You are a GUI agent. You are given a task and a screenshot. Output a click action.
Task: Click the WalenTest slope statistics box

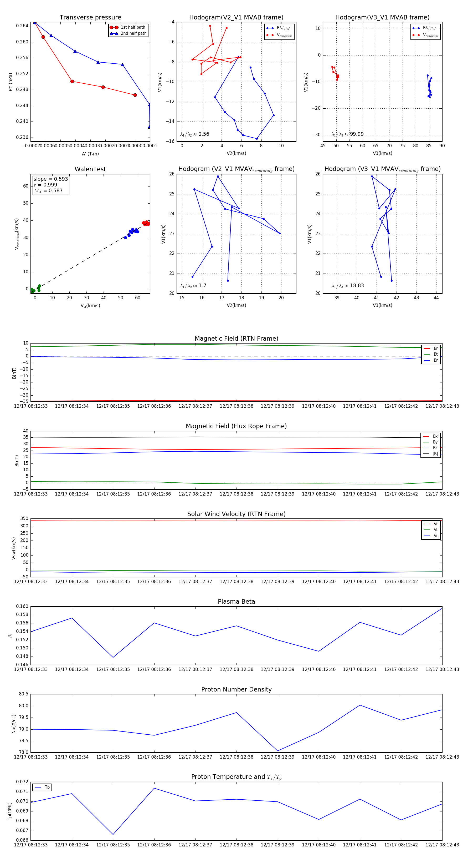(50, 185)
